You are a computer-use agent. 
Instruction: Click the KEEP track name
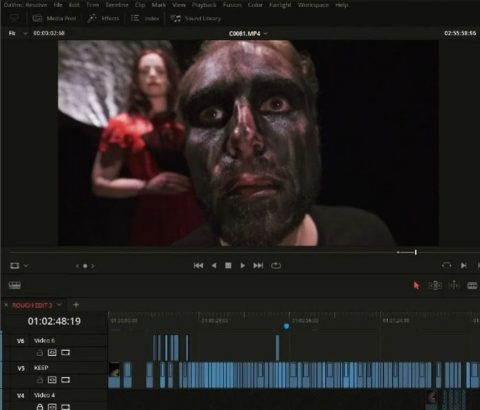(x=41, y=368)
